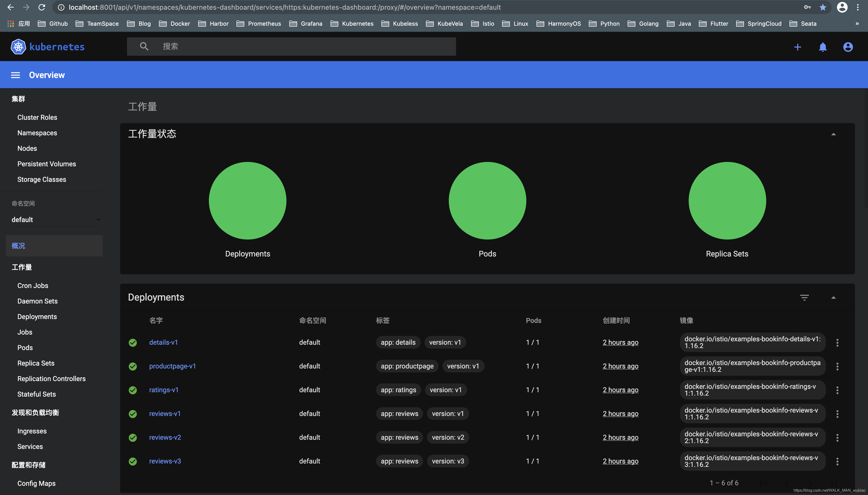Open the dashboard user account icon
The height and width of the screenshot is (495, 868).
(848, 47)
